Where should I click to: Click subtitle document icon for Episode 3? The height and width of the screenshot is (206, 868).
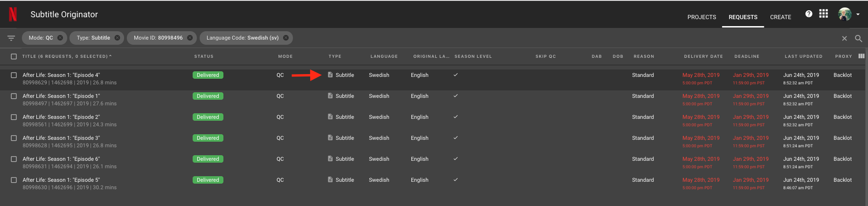[x=330, y=137]
